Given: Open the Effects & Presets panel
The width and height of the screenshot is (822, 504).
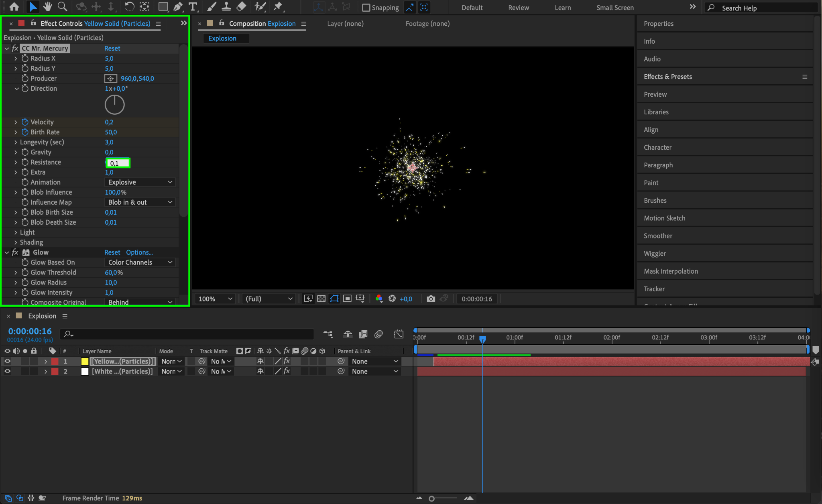Looking at the screenshot, I should tap(667, 77).
